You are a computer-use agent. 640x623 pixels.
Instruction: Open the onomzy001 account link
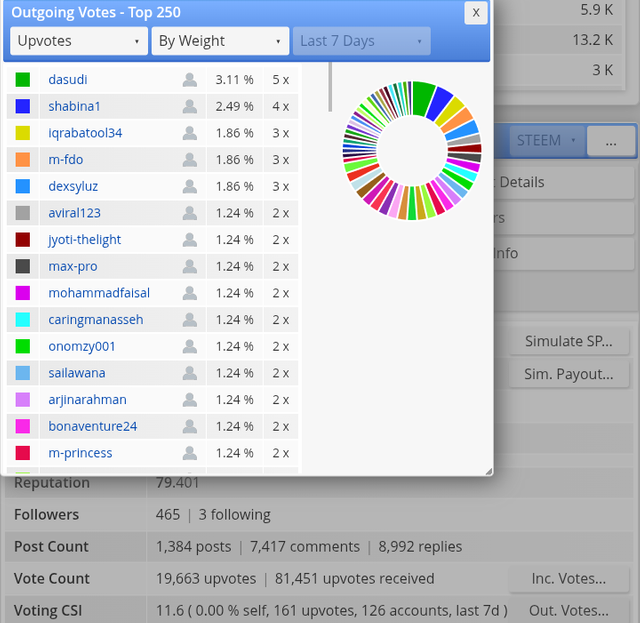coord(82,346)
